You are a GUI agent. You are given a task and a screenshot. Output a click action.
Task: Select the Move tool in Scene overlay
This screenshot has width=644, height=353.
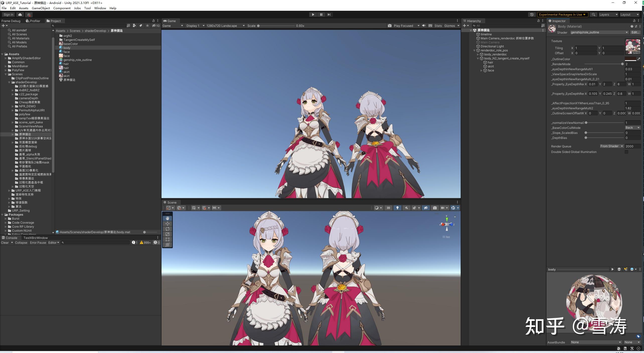167,223
